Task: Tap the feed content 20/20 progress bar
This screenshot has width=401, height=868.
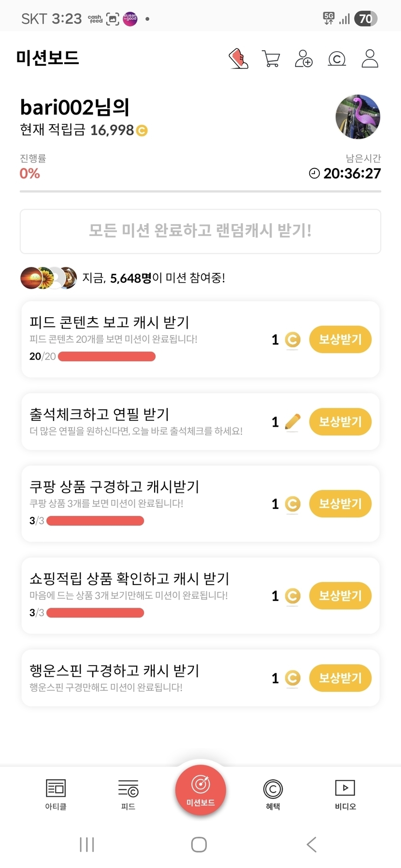Action: [106, 357]
